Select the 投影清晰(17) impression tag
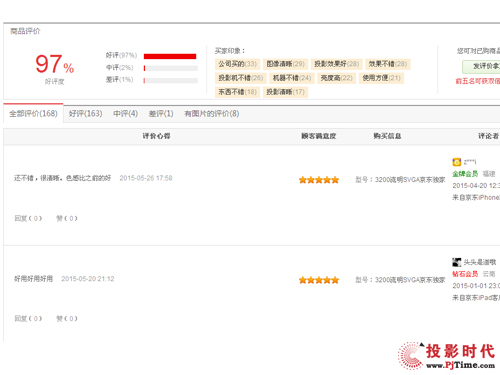Viewport: 500px width, 375px height. point(285,92)
